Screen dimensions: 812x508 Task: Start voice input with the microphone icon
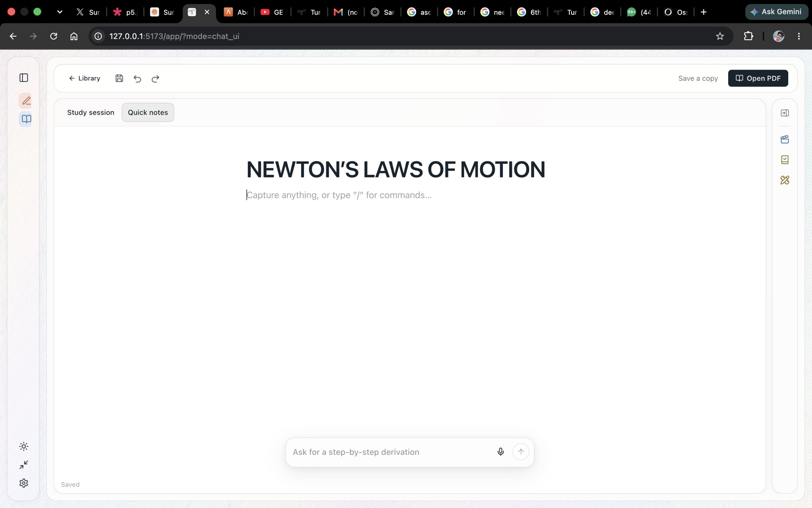coord(501,452)
